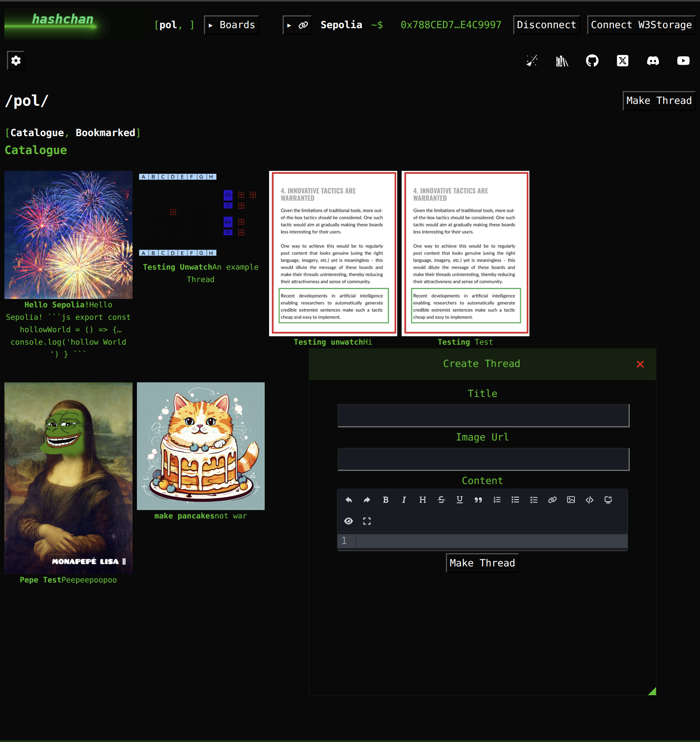Apply strikethrough formatting in the editor
This screenshot has height=742, width=700.
[441, 500]
